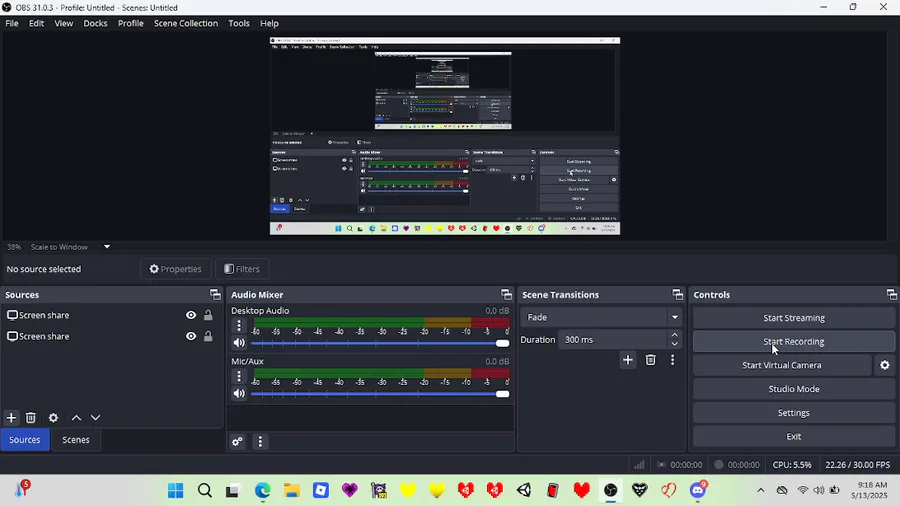The height and width of the screenshot is (506, 900).
Task: Open Desktop Audio options three-dot menu
Action: coord(239,326)
